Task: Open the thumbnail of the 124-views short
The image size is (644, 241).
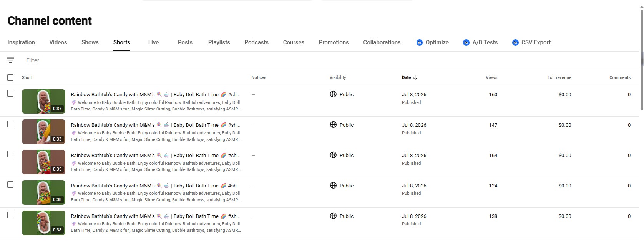Action: click(43, 192)
